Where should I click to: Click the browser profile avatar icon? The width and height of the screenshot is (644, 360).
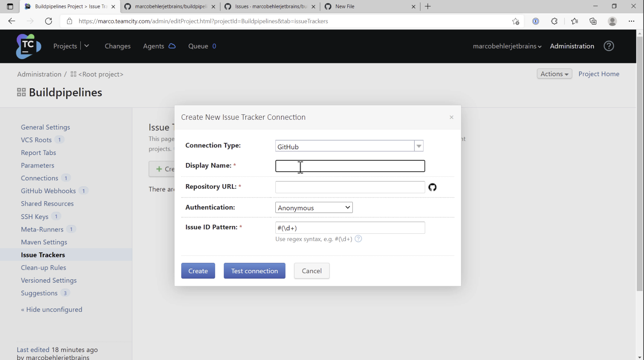pos(612,21)
